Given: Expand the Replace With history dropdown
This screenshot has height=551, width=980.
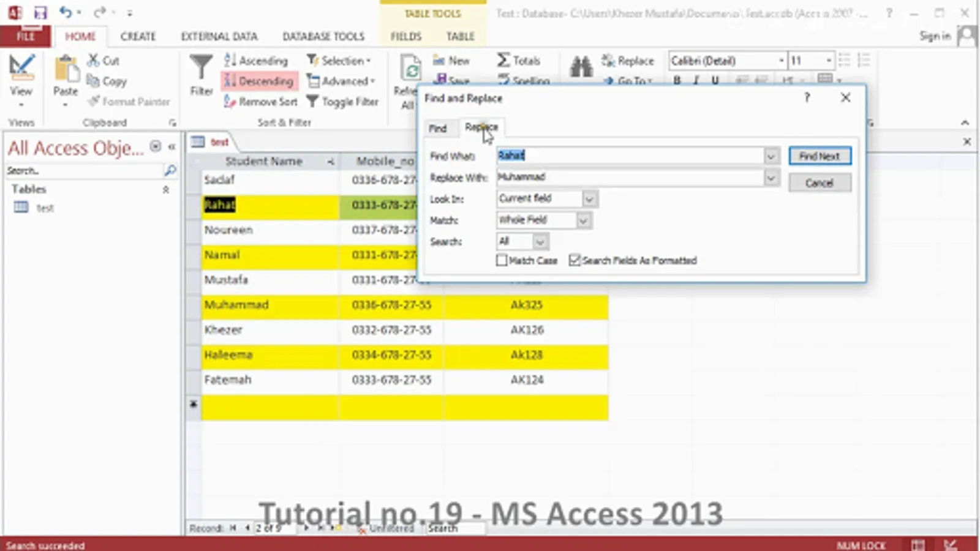Looking at the screenshot, I should [x=771, y=178].
